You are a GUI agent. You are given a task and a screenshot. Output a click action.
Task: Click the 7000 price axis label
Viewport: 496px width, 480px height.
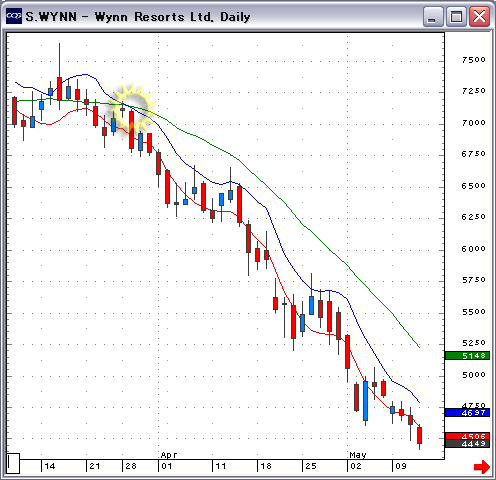[x=474, y=123]
